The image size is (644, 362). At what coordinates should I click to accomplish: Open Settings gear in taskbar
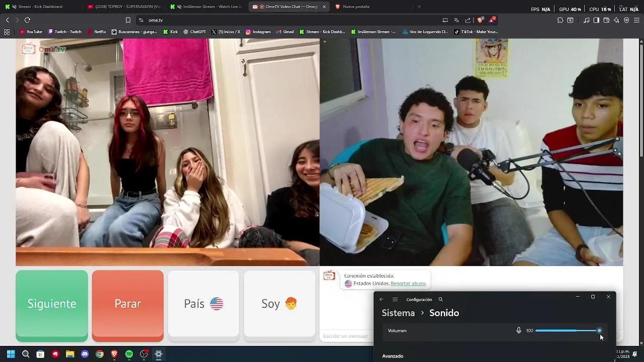pos(158,354)
